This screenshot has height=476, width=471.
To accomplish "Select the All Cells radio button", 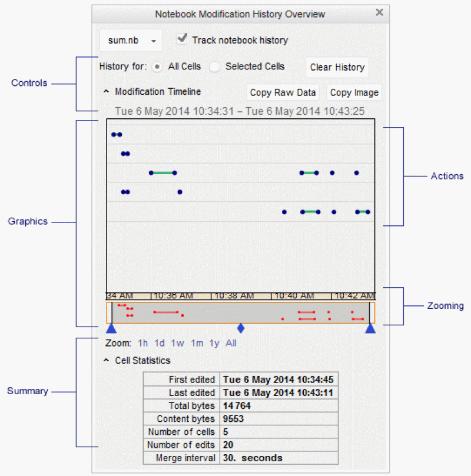I will tap(157, 67).
